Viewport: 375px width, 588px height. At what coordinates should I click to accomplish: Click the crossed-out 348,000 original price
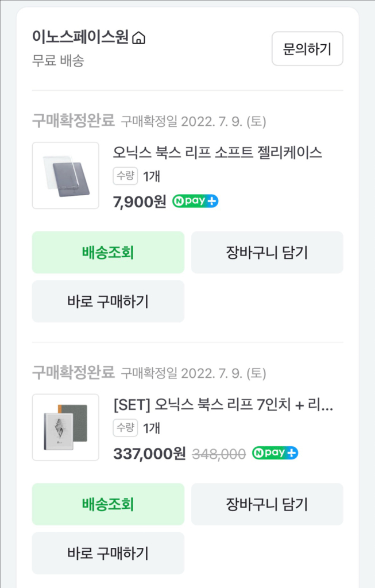tap(219, 453)
